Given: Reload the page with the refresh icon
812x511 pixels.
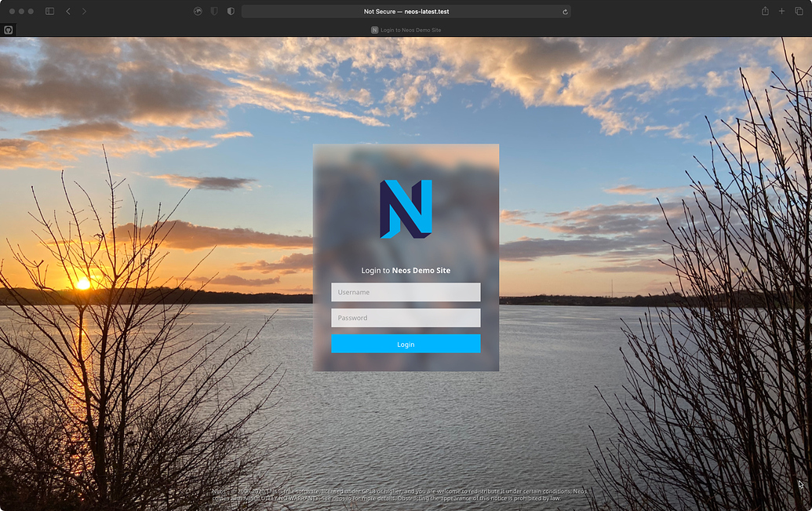Looking at the screenshot, I should [x=565, y=12].
